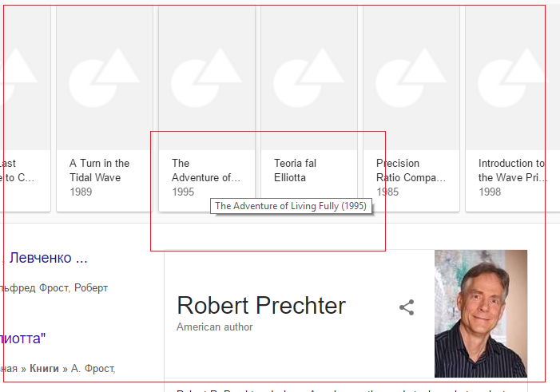
Task: Click the 'Книги' breadcrumb in the result
Action: [x=44, y=368]
